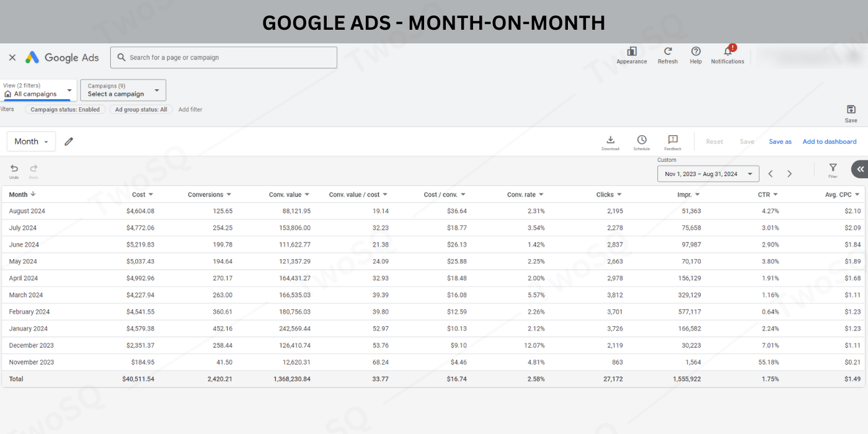Screen dimensions: 868x434
Task: Click the Feedback icon
Action: pos(673,141)
